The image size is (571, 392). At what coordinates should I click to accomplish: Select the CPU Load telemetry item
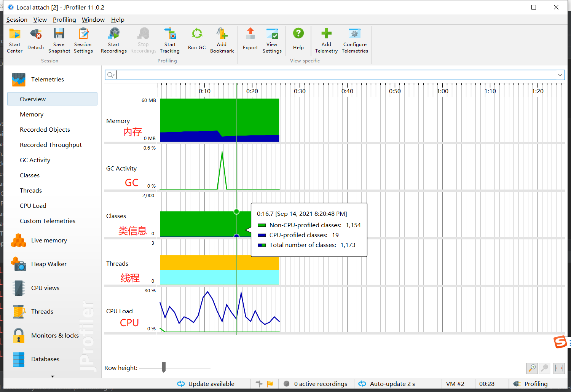coord(33,206)
